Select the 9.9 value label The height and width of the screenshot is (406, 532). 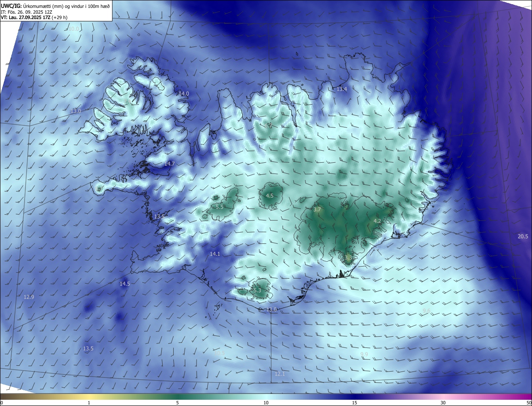(364, 354)
